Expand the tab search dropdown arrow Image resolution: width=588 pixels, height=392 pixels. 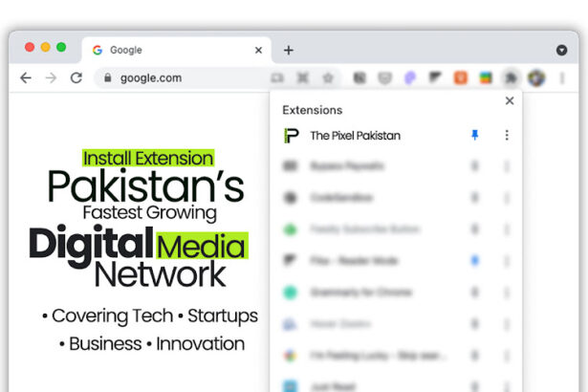561,50
